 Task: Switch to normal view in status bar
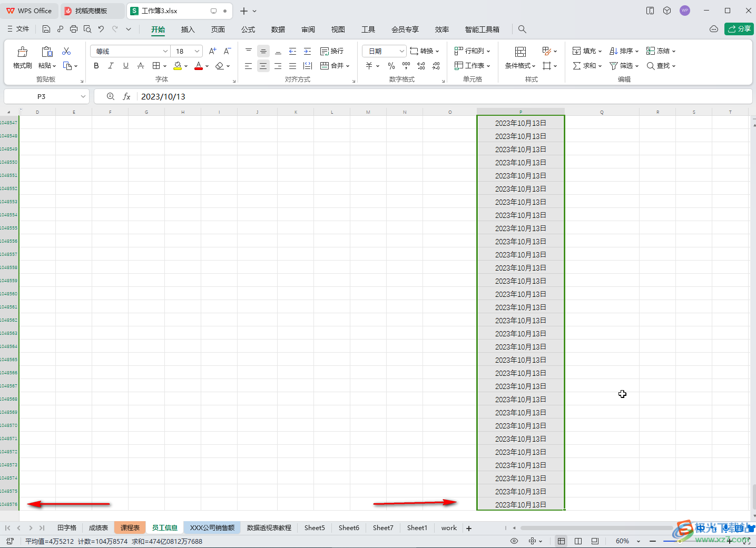coord(562,541)
